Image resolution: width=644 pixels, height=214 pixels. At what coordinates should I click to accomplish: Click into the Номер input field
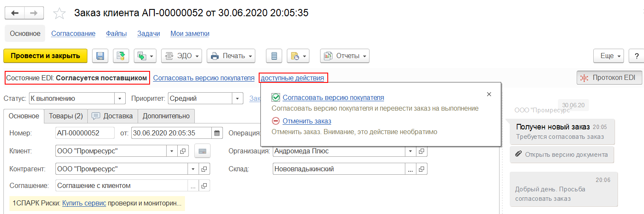click(85, 133)
